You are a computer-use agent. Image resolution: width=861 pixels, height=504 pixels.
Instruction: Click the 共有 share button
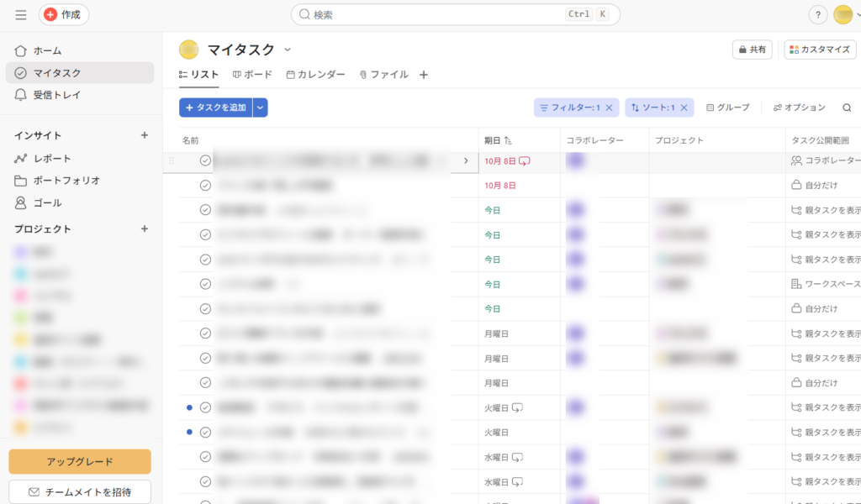(752, 50)
